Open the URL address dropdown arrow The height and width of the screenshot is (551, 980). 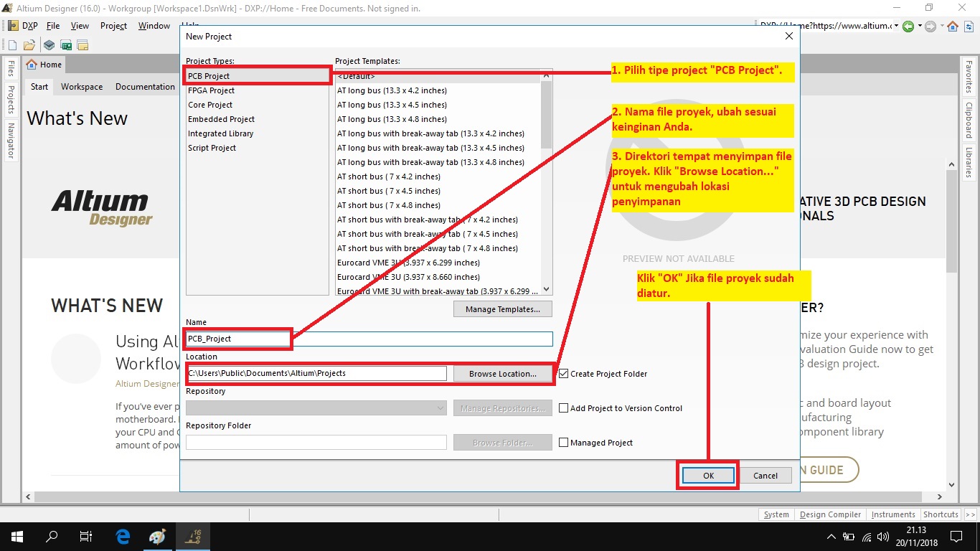click(x=896, y=26)
